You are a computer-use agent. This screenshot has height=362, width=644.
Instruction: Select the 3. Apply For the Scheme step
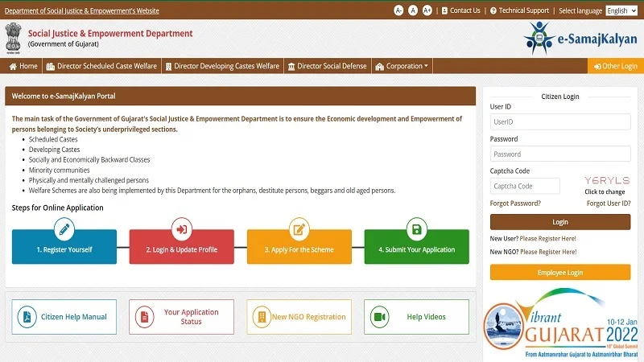[299, 247]
